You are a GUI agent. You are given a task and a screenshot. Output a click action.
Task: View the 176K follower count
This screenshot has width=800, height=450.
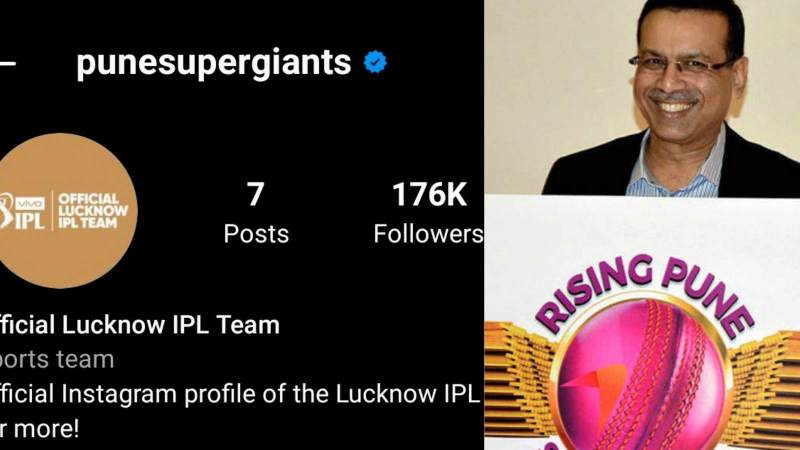tap(429, 194)
